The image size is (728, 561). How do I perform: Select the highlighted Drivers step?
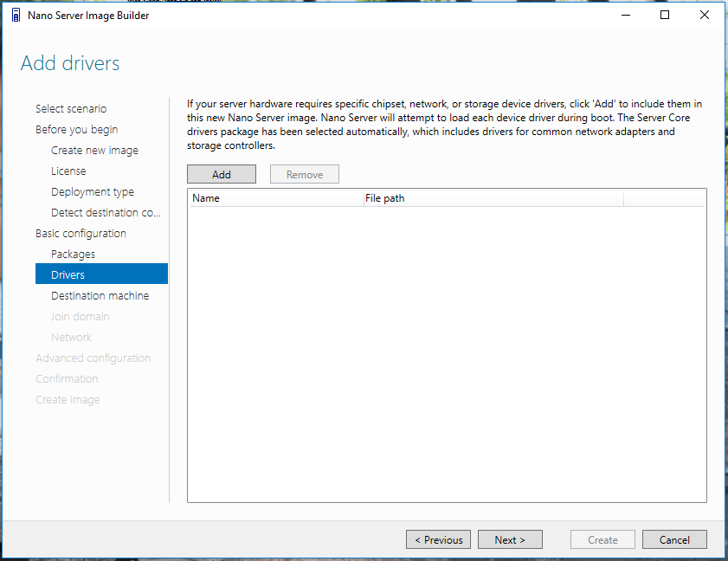coord(101,275)
